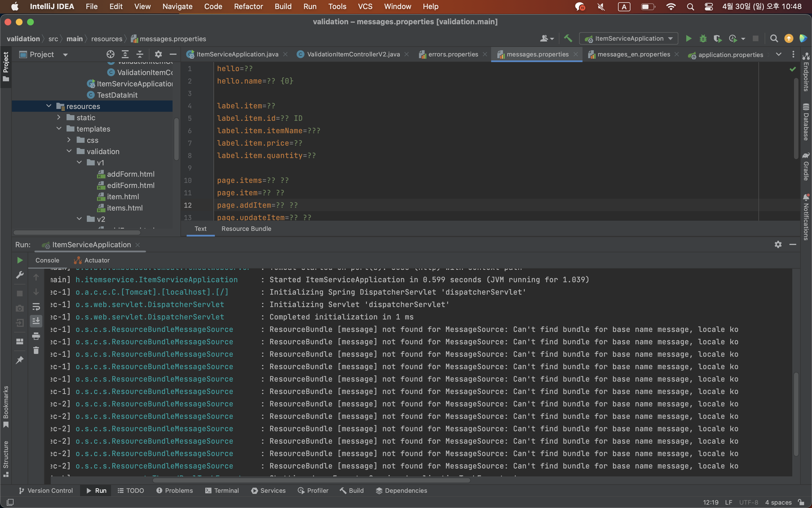
Task: Toggle tool window bars icon bottom-left
Action: click(x=10, y=502)
